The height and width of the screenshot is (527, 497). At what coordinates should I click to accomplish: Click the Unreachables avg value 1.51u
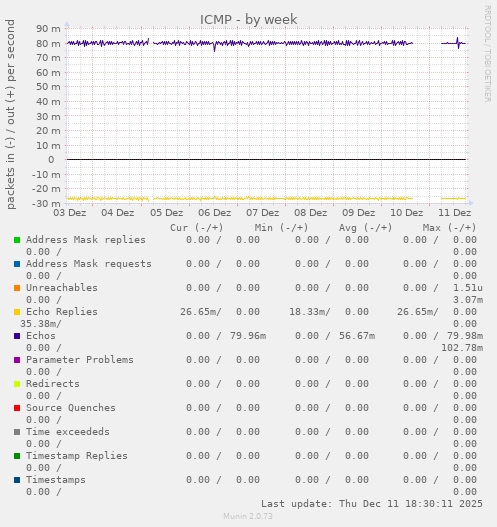tap(468, 288)
